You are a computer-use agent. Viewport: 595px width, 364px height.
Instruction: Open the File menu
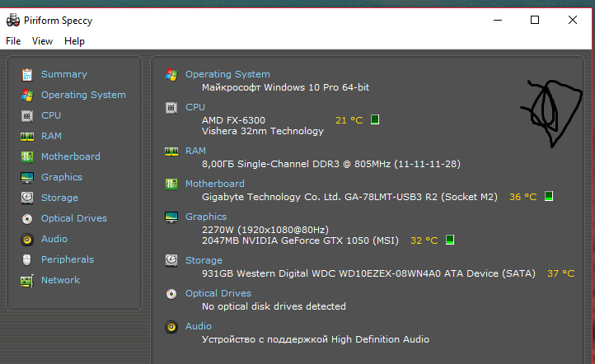pyautogui.click(x=13, y=41)
